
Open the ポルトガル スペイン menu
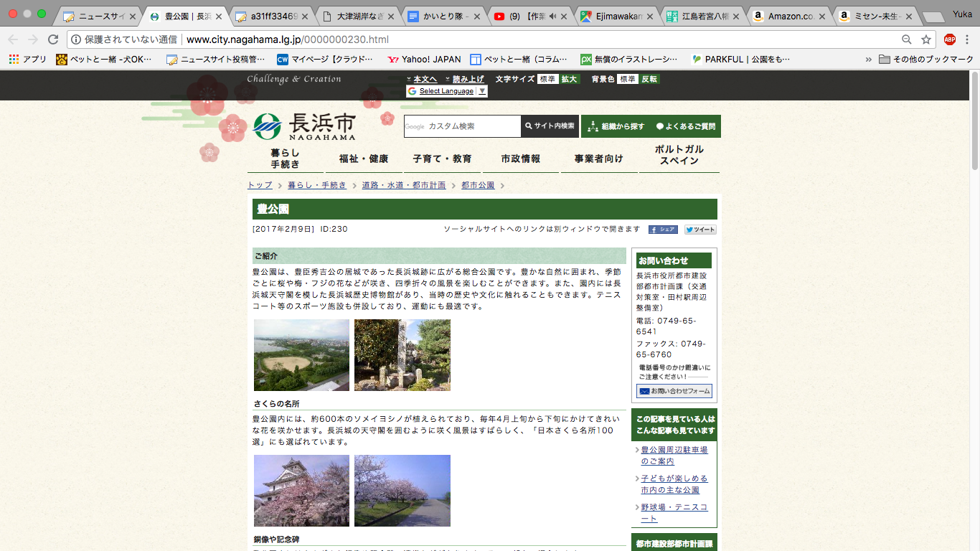click(679, 155)
